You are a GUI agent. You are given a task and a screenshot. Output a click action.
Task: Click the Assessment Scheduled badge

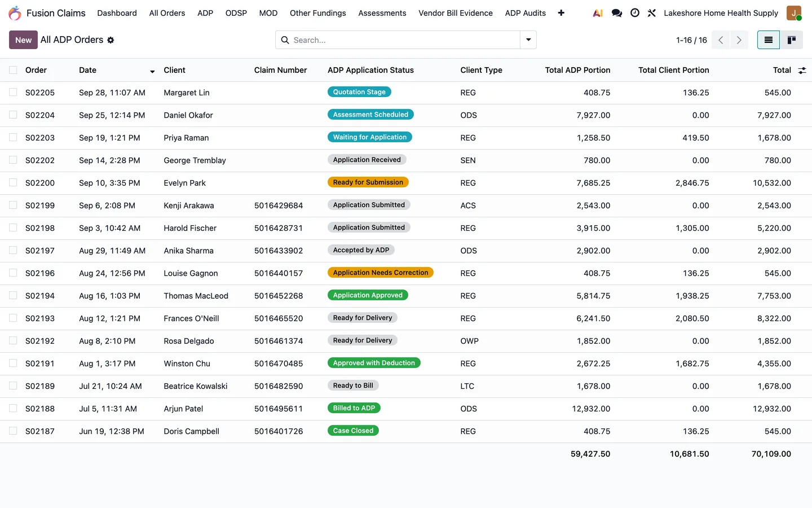370,115
